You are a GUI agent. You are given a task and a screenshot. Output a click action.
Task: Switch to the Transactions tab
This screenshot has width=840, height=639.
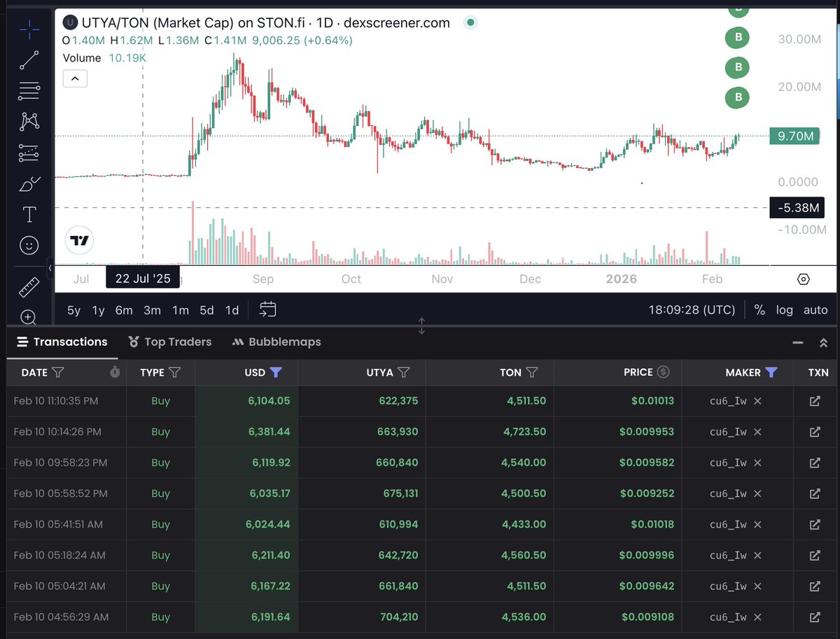pyautogui.click(x=62, y=342)
